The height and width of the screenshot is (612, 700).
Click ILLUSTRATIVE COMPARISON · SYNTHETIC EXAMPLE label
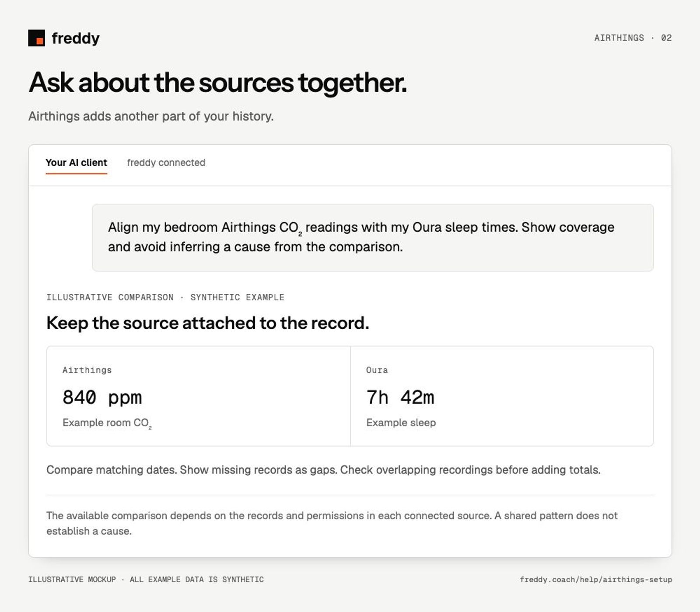pyautogui.click(x=165, y=297)
